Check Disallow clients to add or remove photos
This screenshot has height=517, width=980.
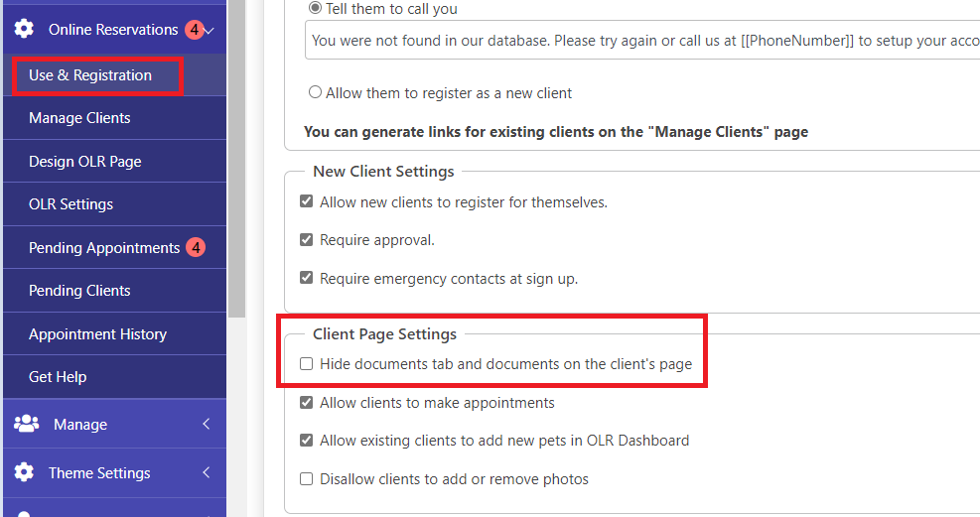click(306, 479)
